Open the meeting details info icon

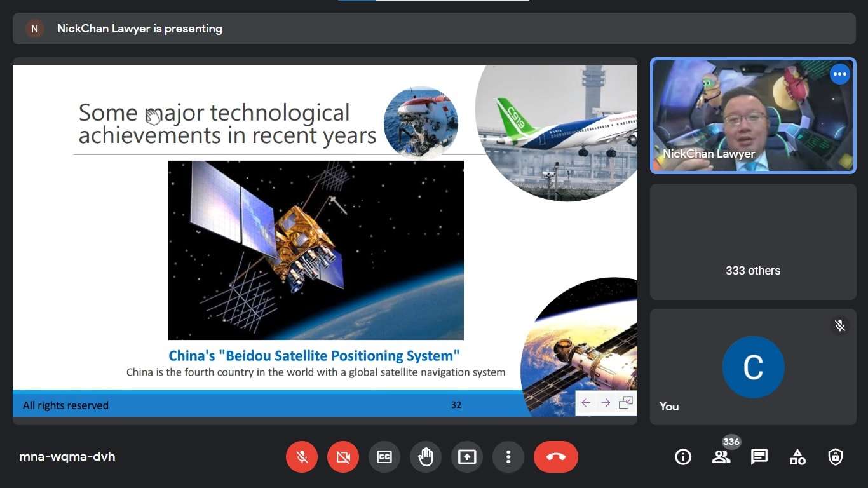coord(683,457)
